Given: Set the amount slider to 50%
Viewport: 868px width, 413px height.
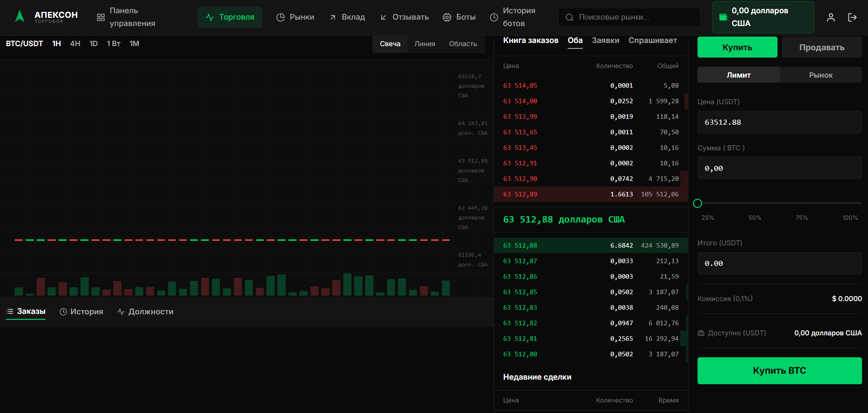Looking at the screenshot, I should pos(755,217).
